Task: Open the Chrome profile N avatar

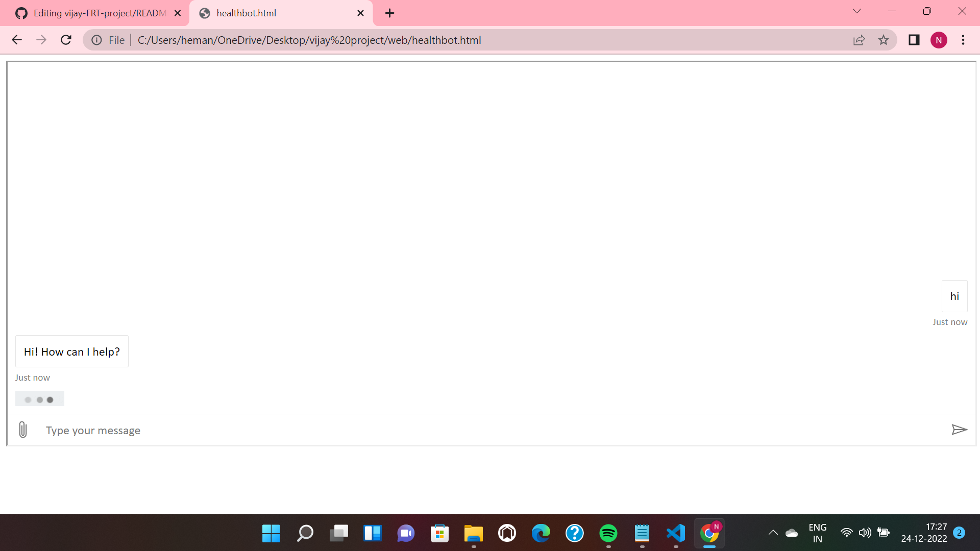Action: coord(939,40)
